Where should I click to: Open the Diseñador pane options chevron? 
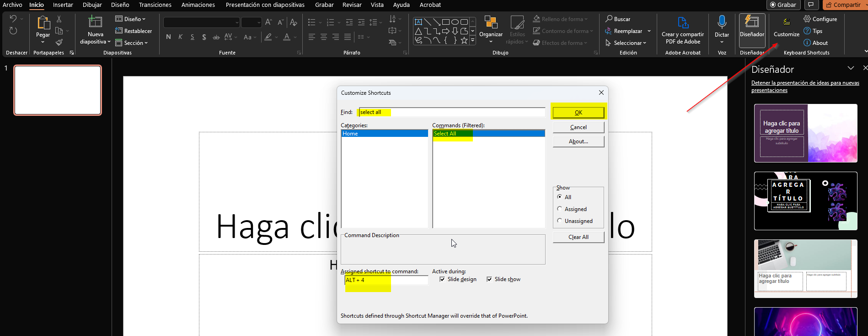[x=851, y=68]
